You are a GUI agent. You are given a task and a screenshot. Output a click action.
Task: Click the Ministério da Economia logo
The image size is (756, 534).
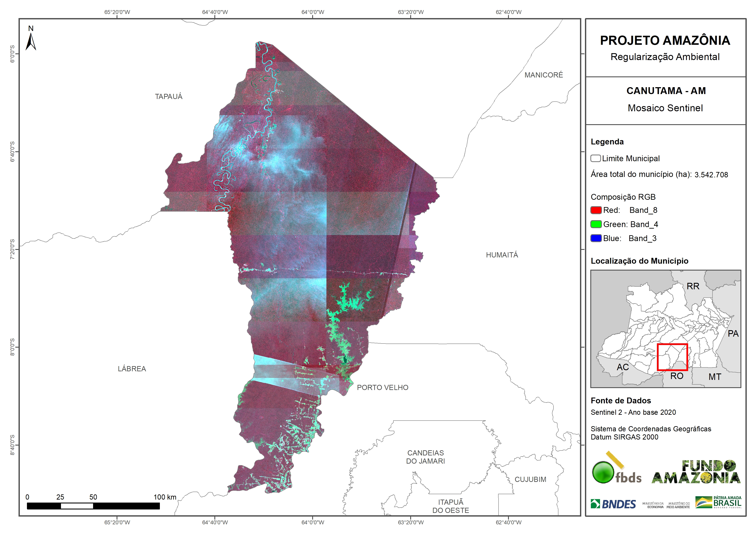(653, 505)
